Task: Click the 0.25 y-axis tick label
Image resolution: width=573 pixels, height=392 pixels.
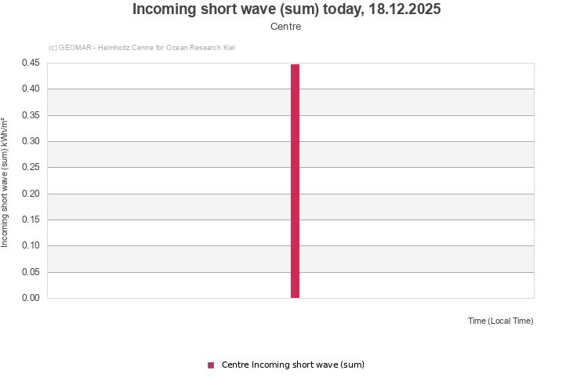Action: point(31,167)
